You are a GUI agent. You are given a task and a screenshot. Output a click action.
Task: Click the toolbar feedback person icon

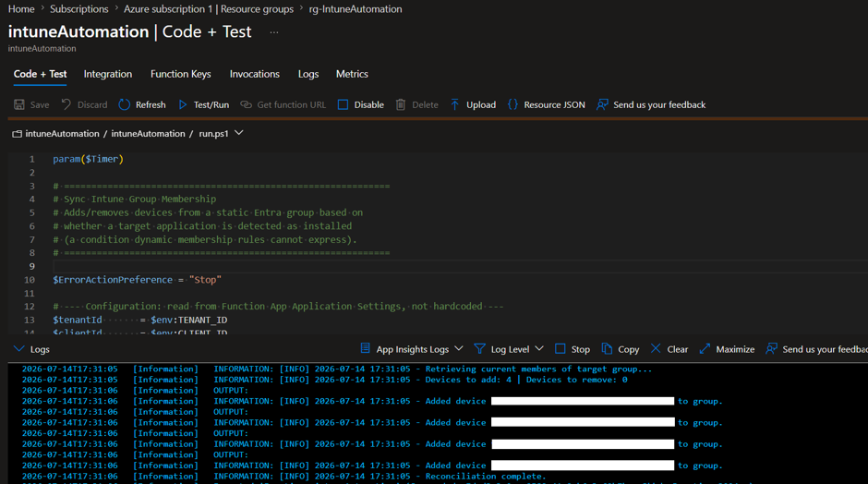602,104
